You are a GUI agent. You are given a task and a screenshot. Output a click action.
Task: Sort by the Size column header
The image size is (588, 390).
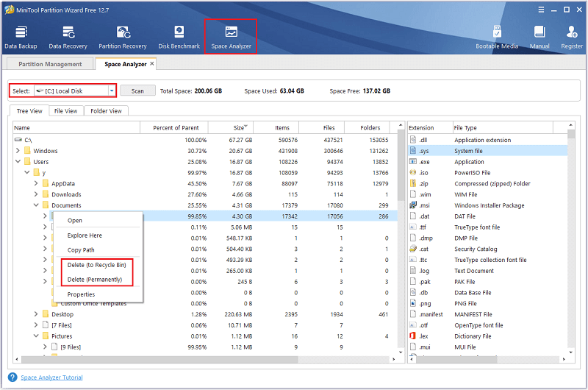tap(231, 127)
